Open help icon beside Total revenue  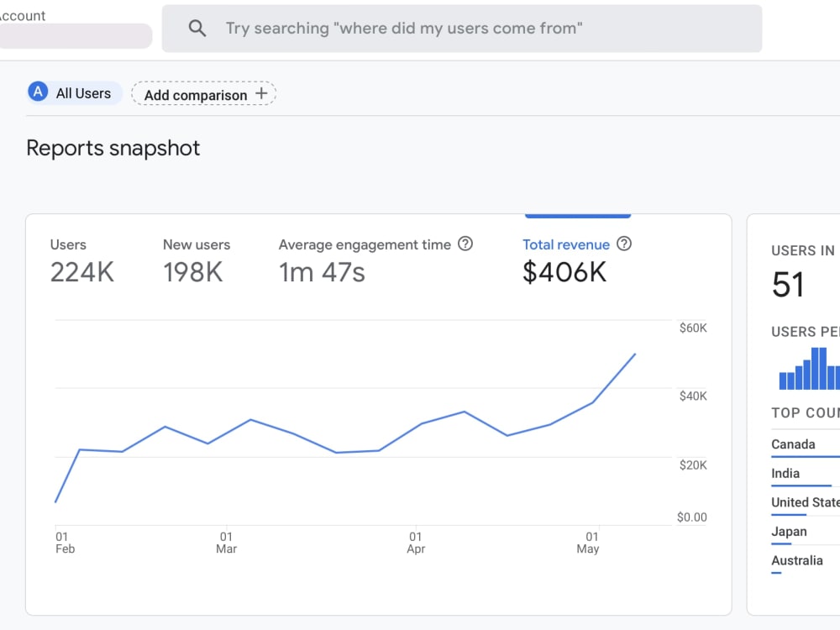pyautogui.click(x=624, y=244)
